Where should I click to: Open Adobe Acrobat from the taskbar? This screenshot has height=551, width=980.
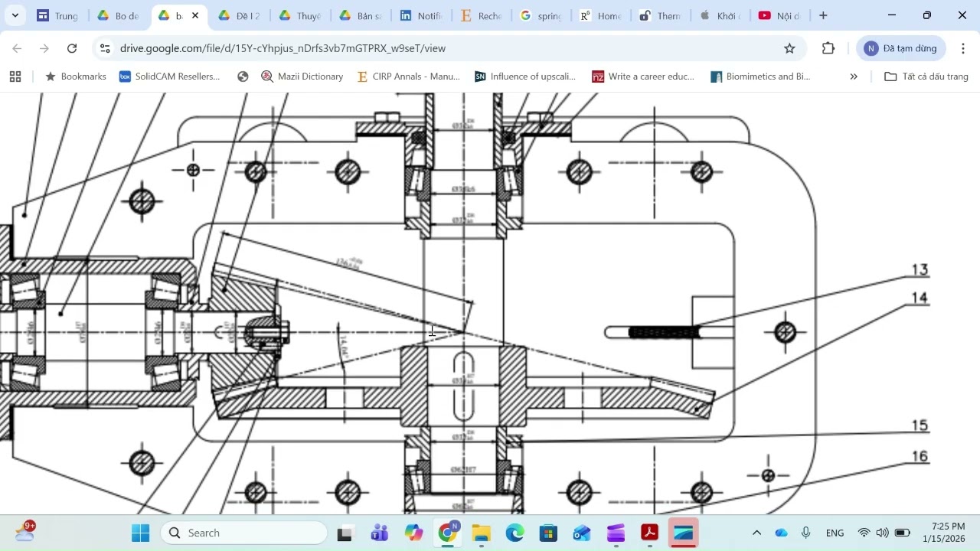[x=650, y=533]
